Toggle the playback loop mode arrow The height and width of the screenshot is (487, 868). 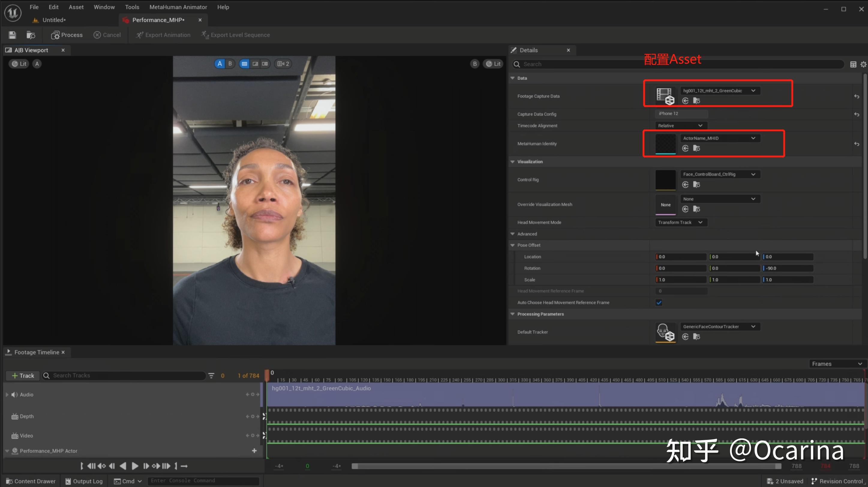click(184, 466)
